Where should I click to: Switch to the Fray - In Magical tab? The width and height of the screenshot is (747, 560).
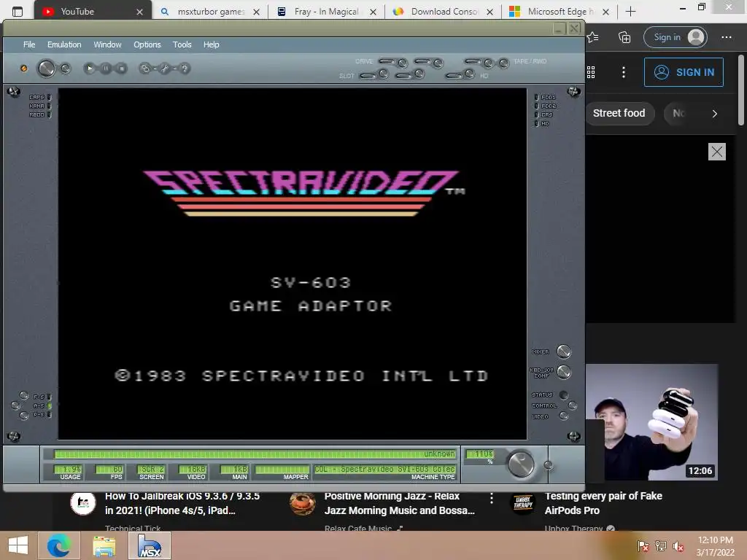(326, 12)
